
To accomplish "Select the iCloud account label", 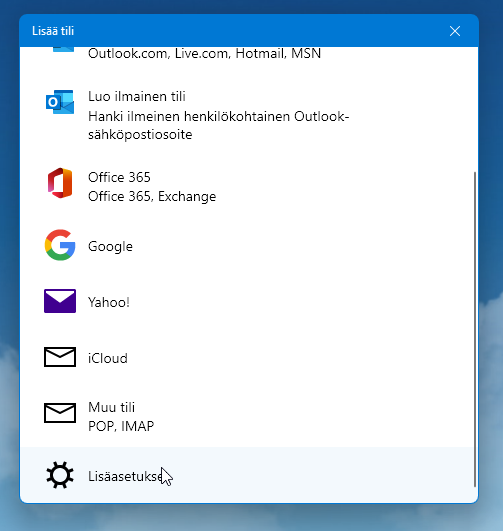I will tap(108, 358).
